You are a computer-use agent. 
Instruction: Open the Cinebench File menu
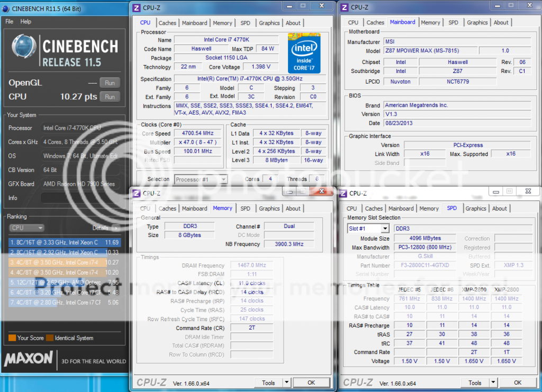pyautogui.click(x=10, y=22)
